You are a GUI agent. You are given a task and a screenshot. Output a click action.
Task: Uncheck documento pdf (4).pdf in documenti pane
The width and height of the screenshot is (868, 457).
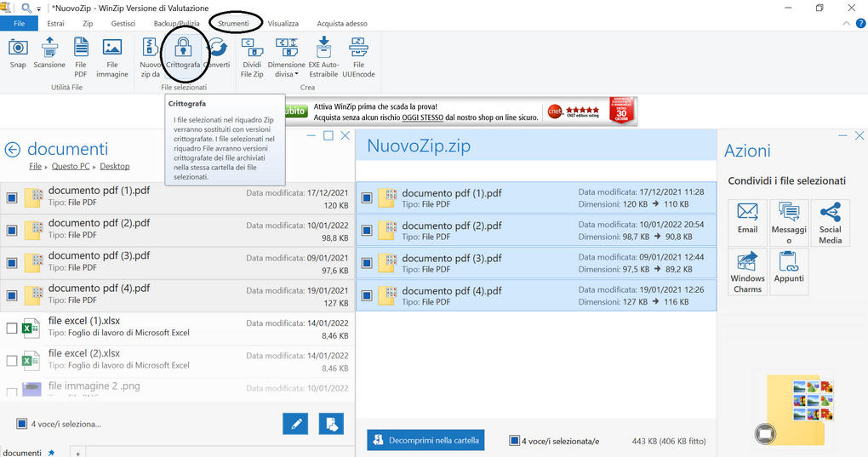click(12, 295)
